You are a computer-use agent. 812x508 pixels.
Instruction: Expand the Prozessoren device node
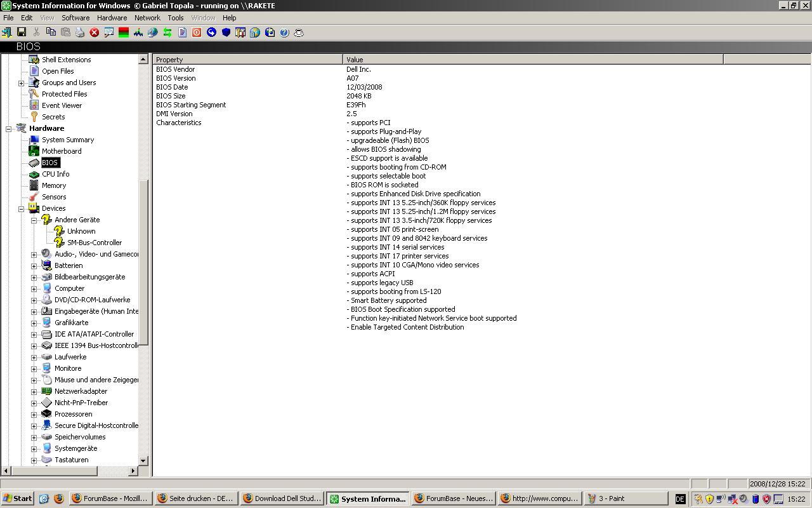coord(34,414)
